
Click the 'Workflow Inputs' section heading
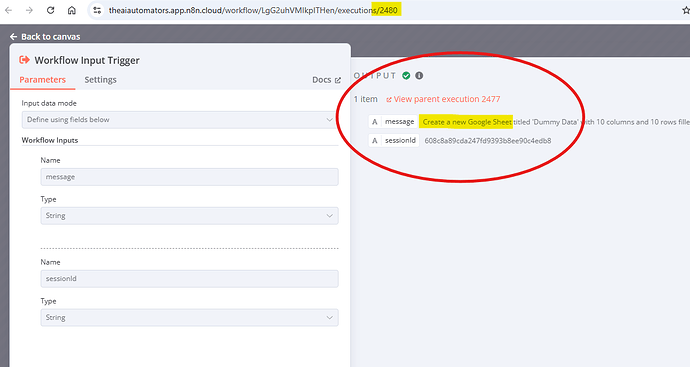point(50,140)
